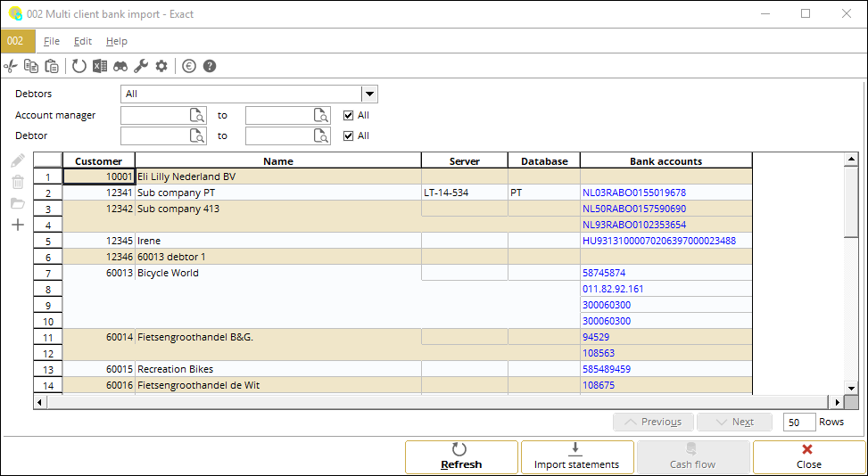Open the Edit menu
Viewport: 868px width, 476px height.
(x=83, y=41)
